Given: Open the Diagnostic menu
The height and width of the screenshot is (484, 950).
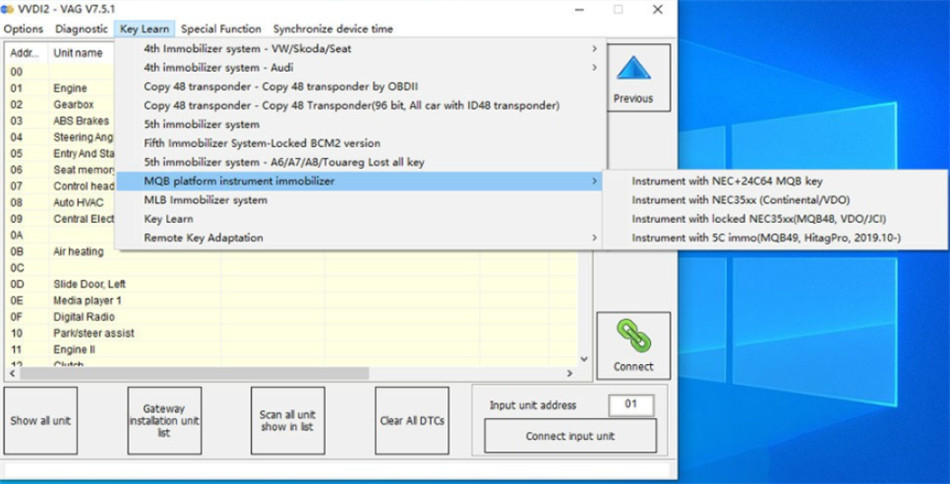Looking at the screenshot, I should [x=81, y=29].
